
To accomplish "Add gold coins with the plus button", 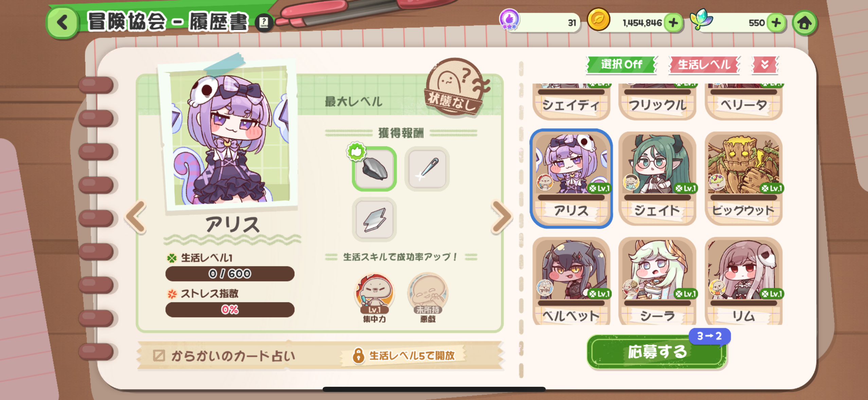I will [673, 23].
